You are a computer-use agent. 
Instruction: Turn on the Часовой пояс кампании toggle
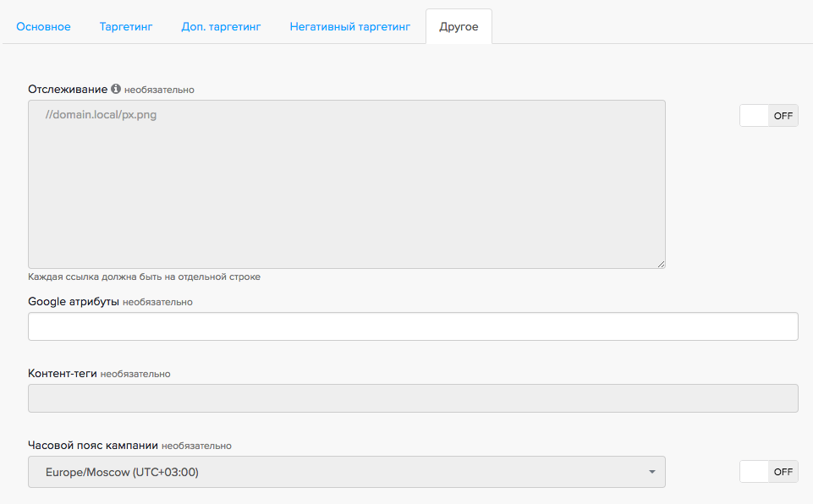pyautogui.click(x=768, y=472)
